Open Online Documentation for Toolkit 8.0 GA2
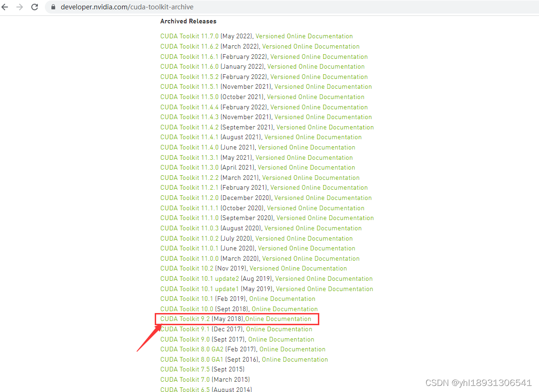This screenshot has height=392, width=539. tap(292, 349)
